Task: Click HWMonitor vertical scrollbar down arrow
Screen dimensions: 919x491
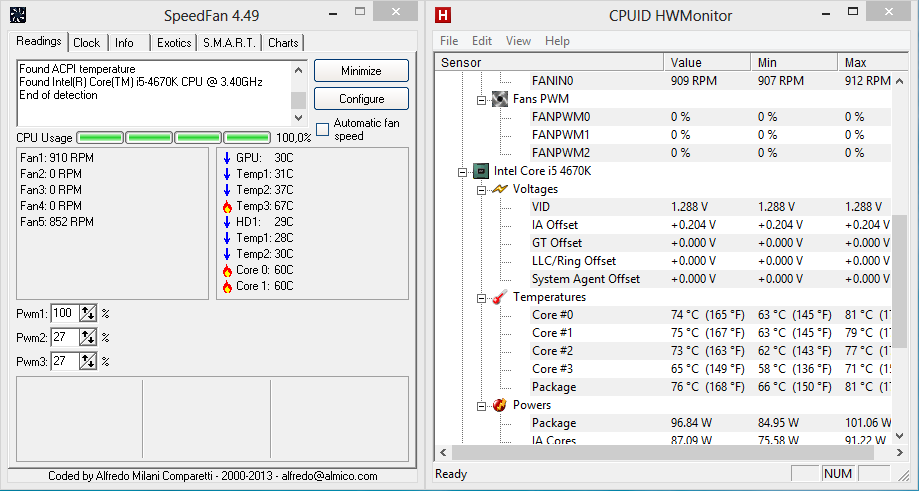Action: tap(900, 436)
